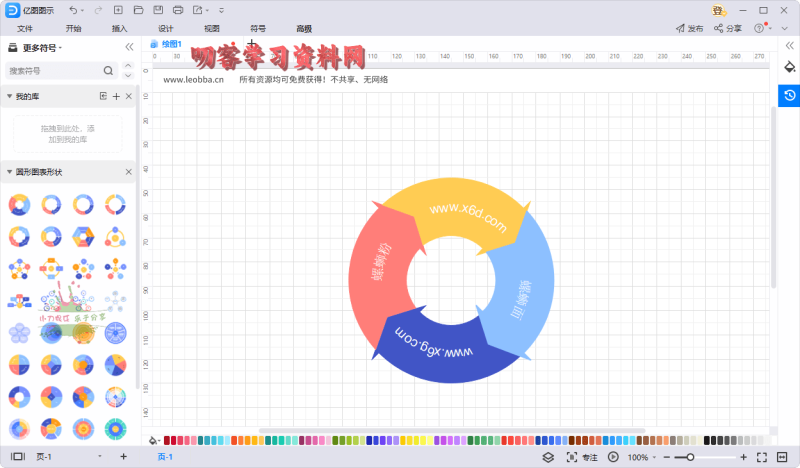Click the down arrow beside symbol search
Viewport: 800px width, 468px height.
coord(128,76)
